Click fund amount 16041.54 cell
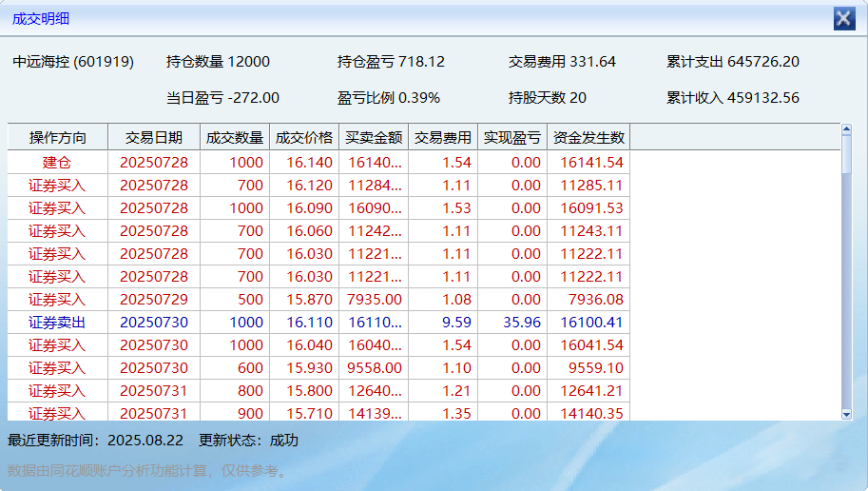 tap(589, 344)
